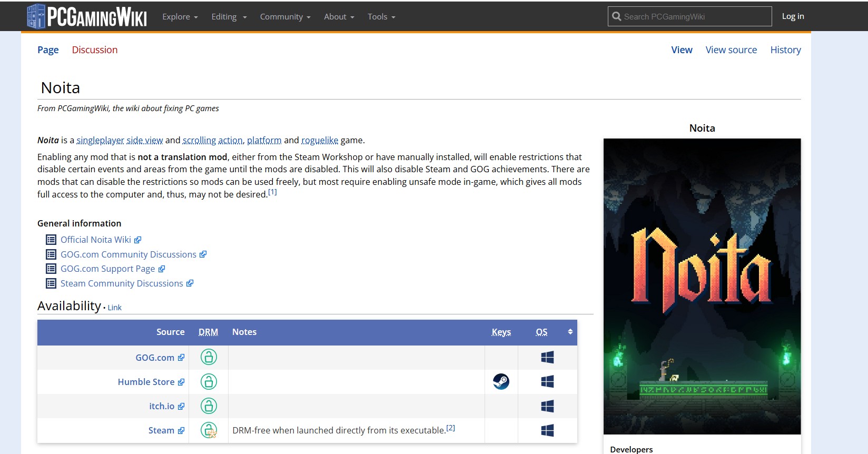The image size is (868, 454).
Task: Click the Noita cover art image
Action: click(702, 287)
